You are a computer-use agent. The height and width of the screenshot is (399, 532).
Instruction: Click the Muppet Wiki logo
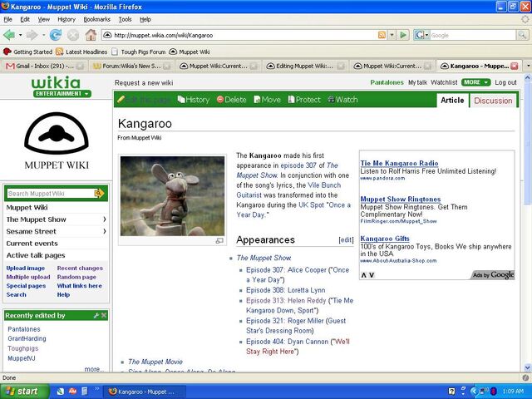click(x=57, y=140)
